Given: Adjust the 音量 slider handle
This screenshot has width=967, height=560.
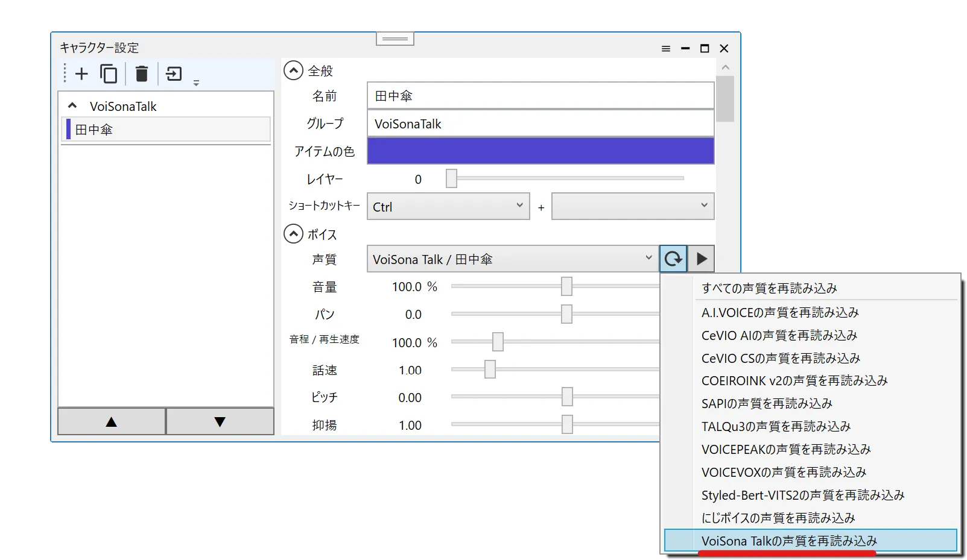Looking at the screenshot, I should coord(566,286).
